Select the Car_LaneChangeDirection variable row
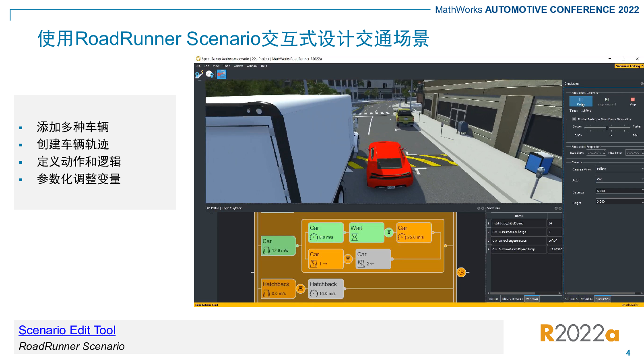This screenshot has width=644, height=362. pos(524,241)
